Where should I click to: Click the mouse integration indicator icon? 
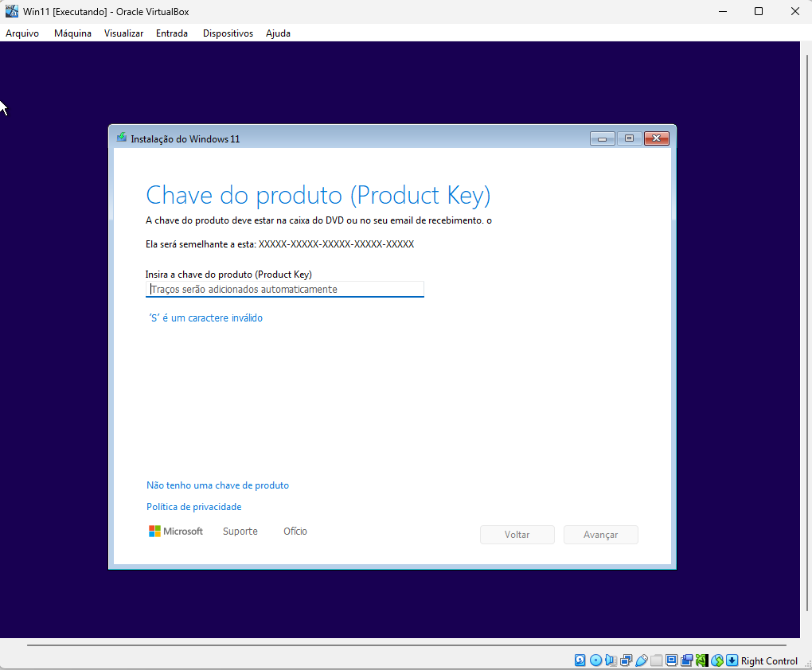(717, 660)
